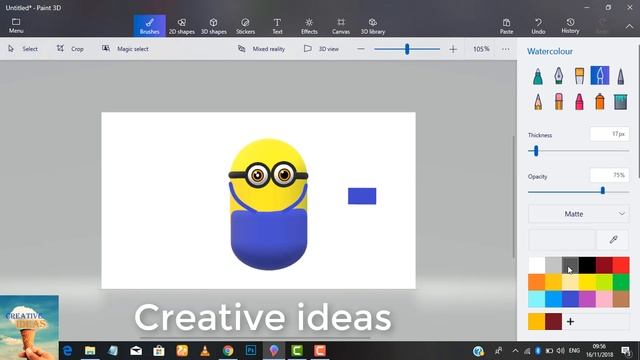Image resolution: width=640 pixels, height=360 pixels.
Task: Pick the green colour swatch
Action: coord(621,282)
